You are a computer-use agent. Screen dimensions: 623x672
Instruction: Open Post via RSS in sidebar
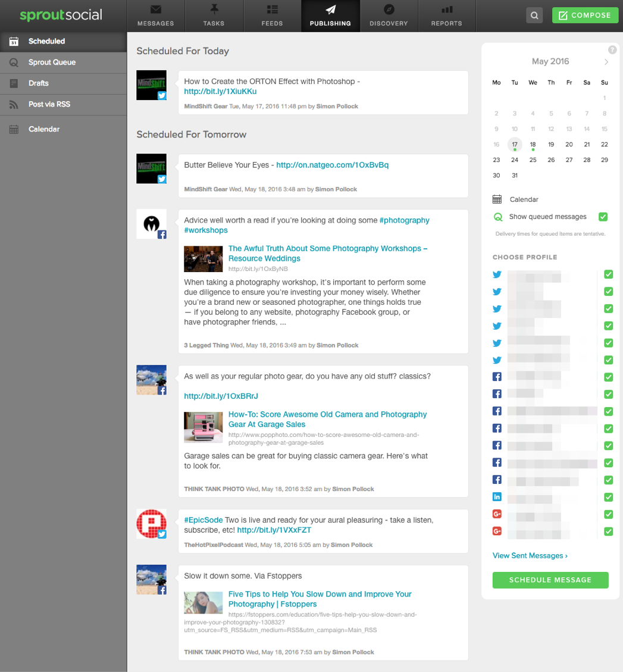click(x=64, y=105)
